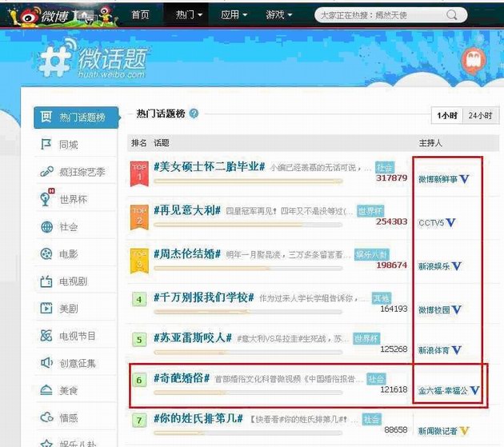Click the popularity bar under #再见意大利#

(x=248, y=225)
